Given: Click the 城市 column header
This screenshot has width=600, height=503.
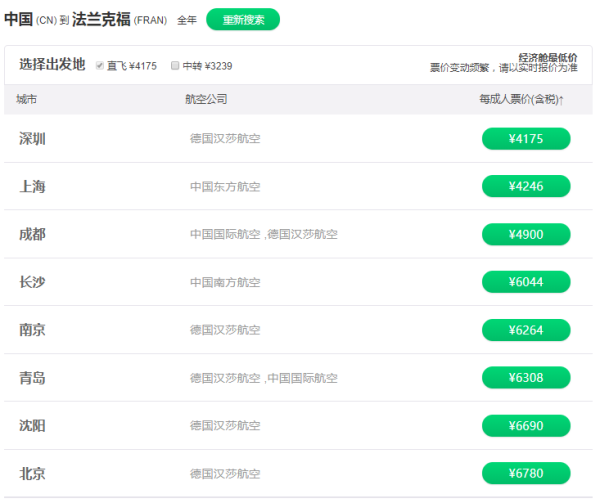Looking at the screenshot, I should click(27, 99).
